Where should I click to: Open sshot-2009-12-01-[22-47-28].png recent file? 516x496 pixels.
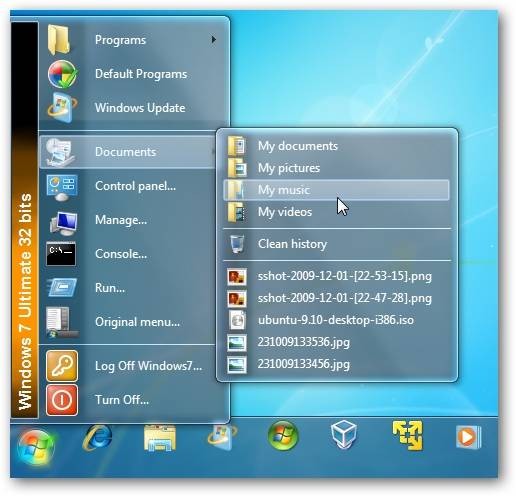(x=345, y=298)
